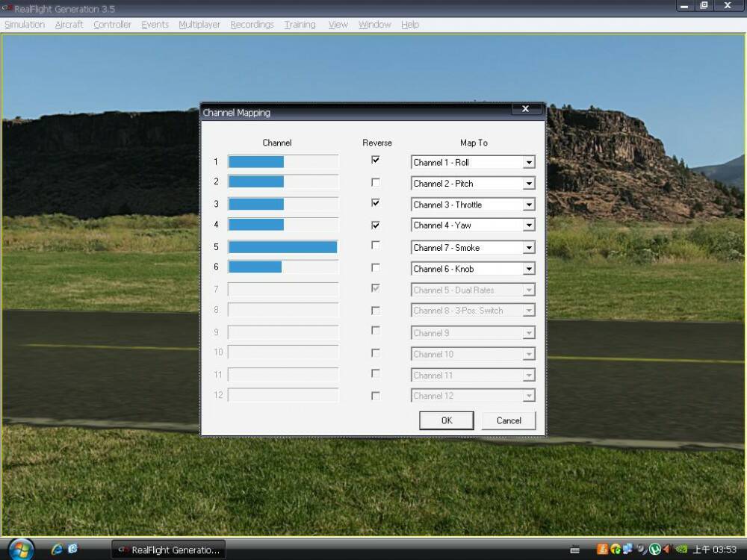Click the uTorrent tray icon
This screenshot has width=747, height=560.
[655, 550]
